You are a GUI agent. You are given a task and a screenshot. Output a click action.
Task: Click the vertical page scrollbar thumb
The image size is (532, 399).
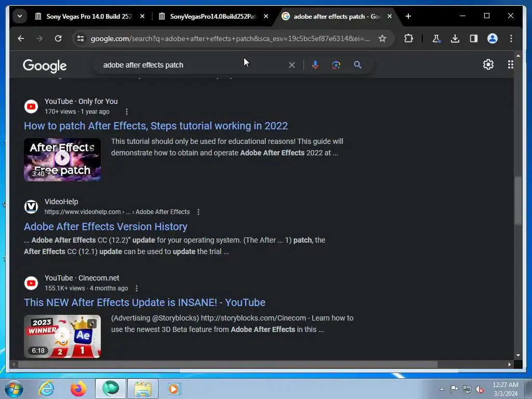point(517,201)
